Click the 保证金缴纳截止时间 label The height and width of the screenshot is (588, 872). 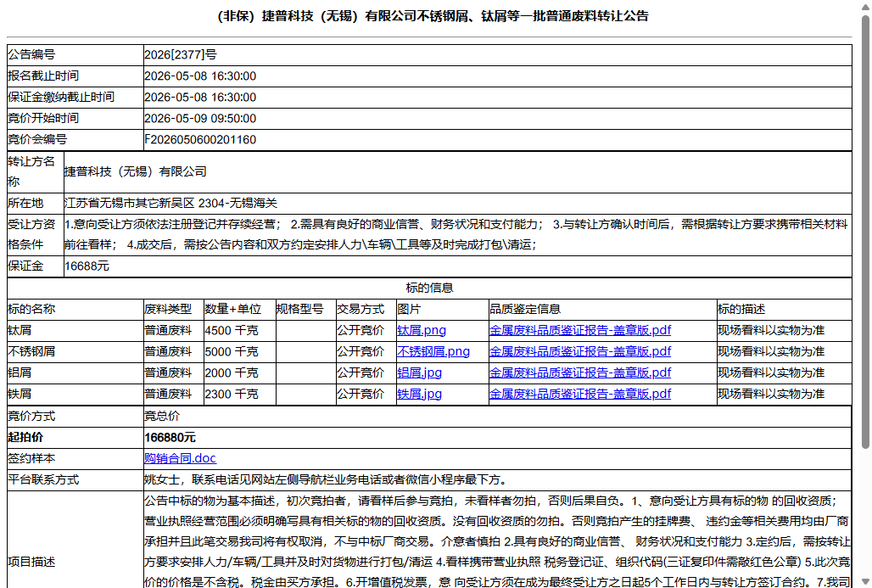coord(61,98)
